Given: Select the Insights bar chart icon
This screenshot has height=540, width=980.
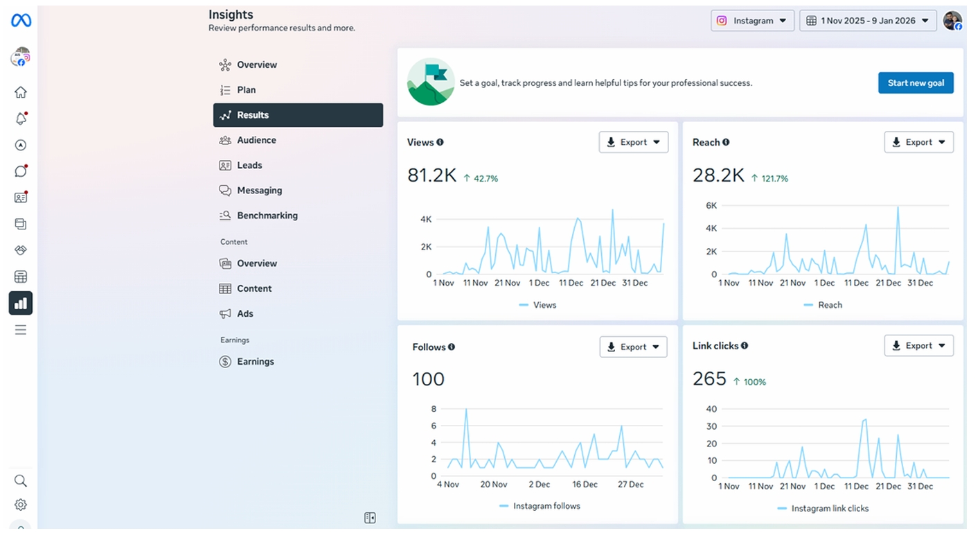Looking at the screenshot, I should 21,303.
